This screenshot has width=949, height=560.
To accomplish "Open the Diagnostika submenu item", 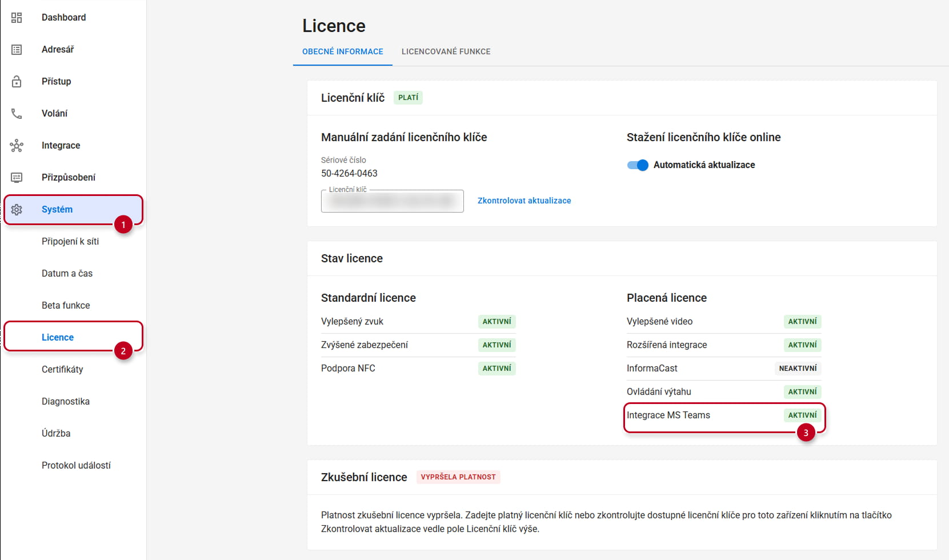I will coord(66,402).
